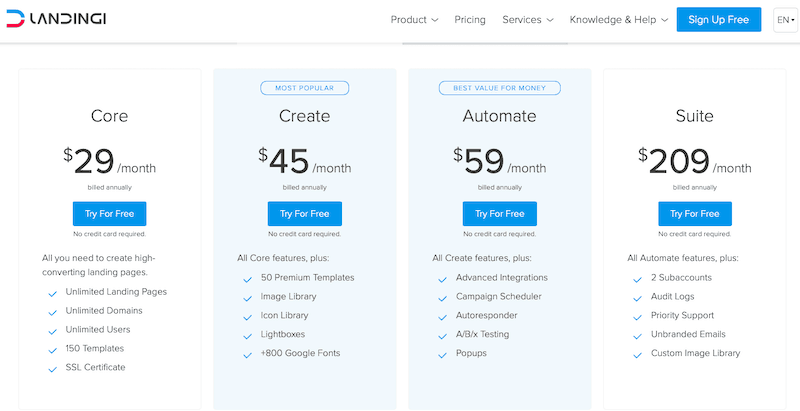Click checkmark beside Popups
Screen dimensions: 800x411
(442, 355)
